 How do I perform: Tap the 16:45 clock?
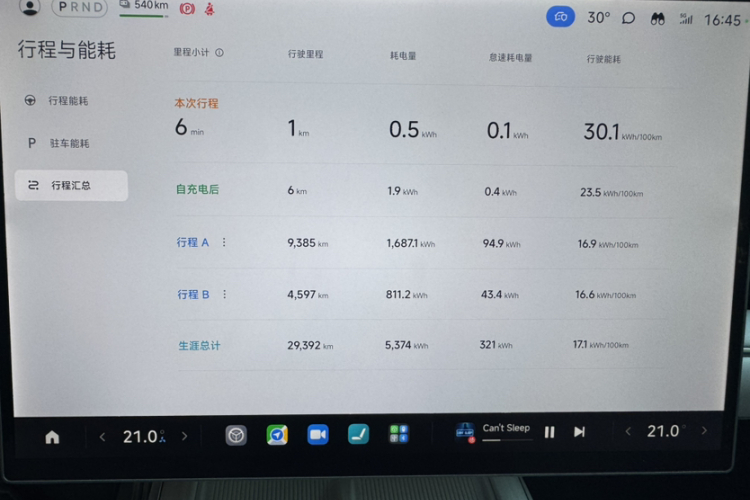[722, 20]
